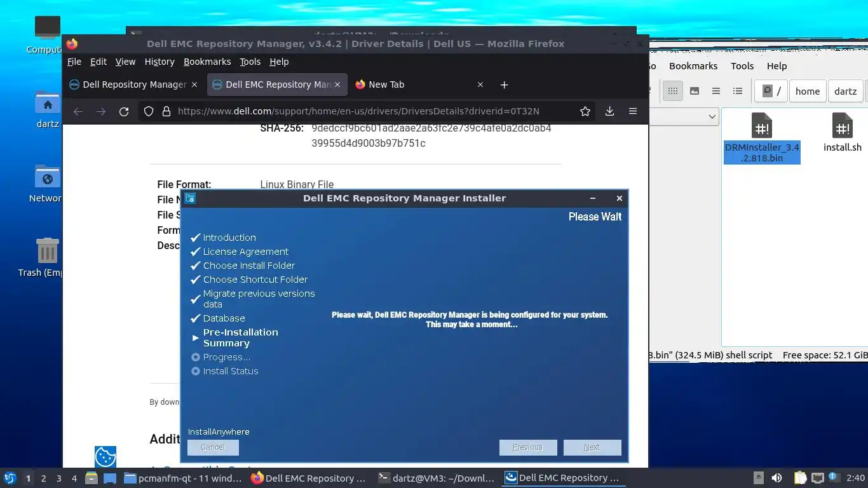Click the Pre-Installation Summary step

241,337
